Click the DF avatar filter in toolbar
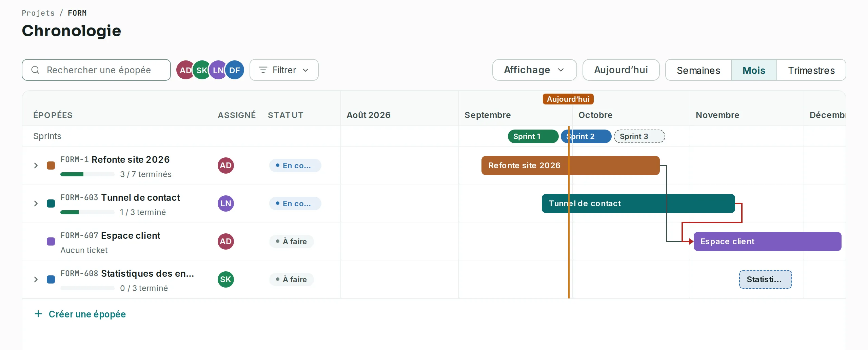Screen dimensions: 868x350 [235, 70]
